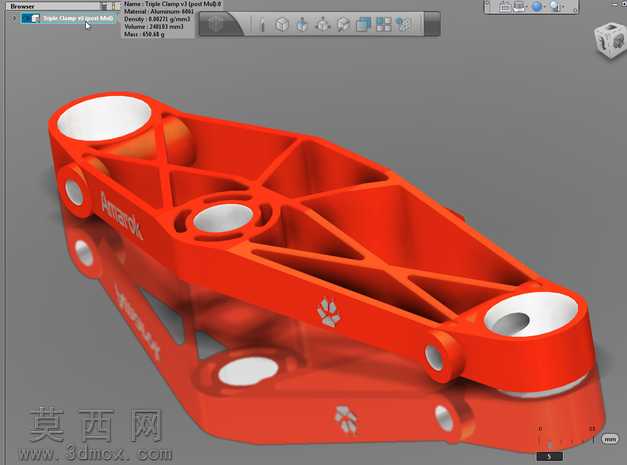Click the dark end cap of toolbar
Viewport: 627px width, 465px height.
432,24
